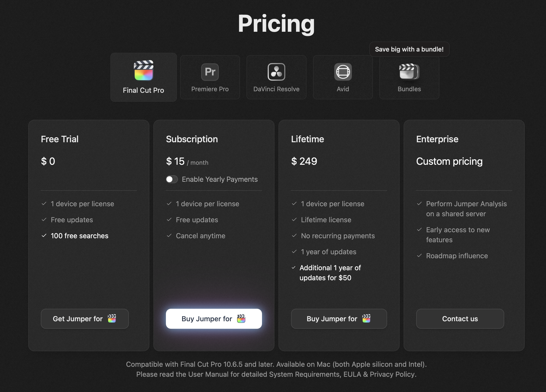Click clapperboard icon in Lifetime buy button
The height and width of the screenshot is (392, 546).
366,318
